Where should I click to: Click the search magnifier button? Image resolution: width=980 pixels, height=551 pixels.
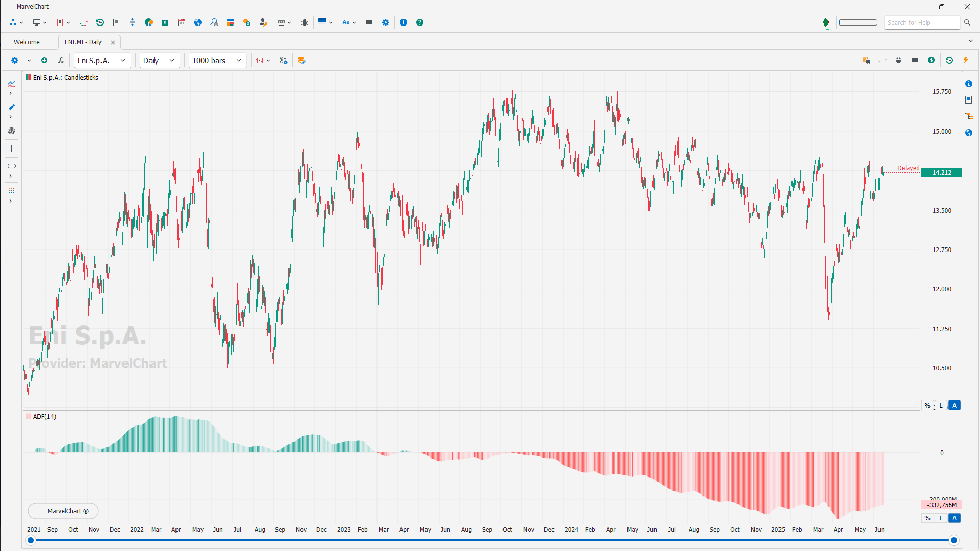(967, 22)
